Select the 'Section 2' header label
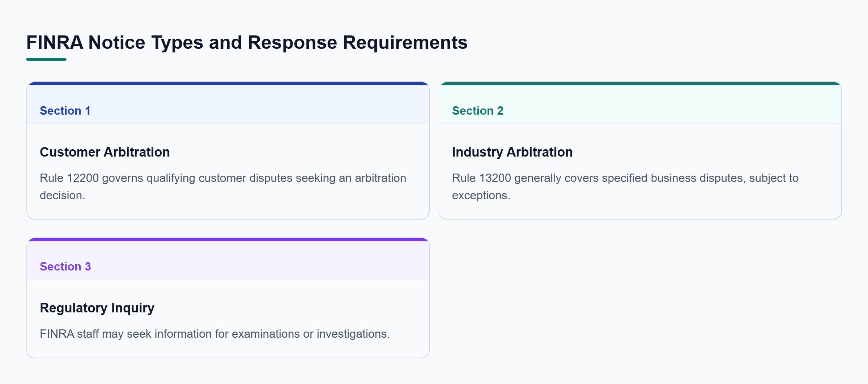The height and width of the screenshot is (384, 868). pos(478,111)
